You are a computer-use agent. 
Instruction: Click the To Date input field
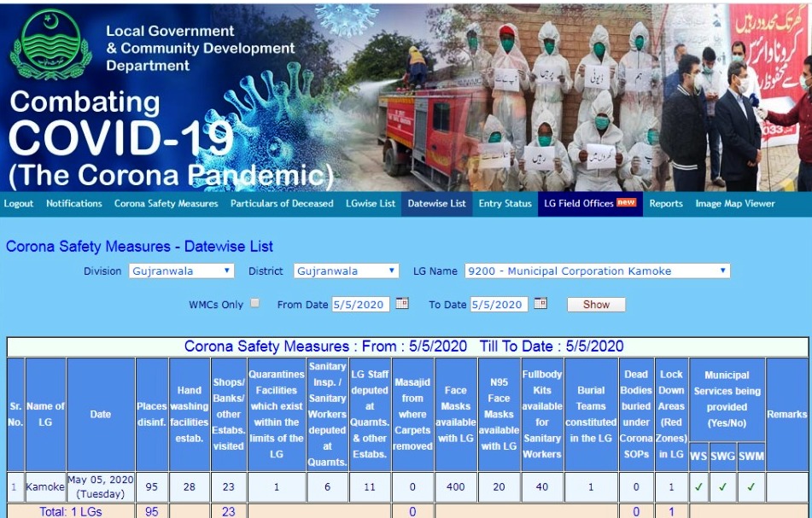[499, 305]
